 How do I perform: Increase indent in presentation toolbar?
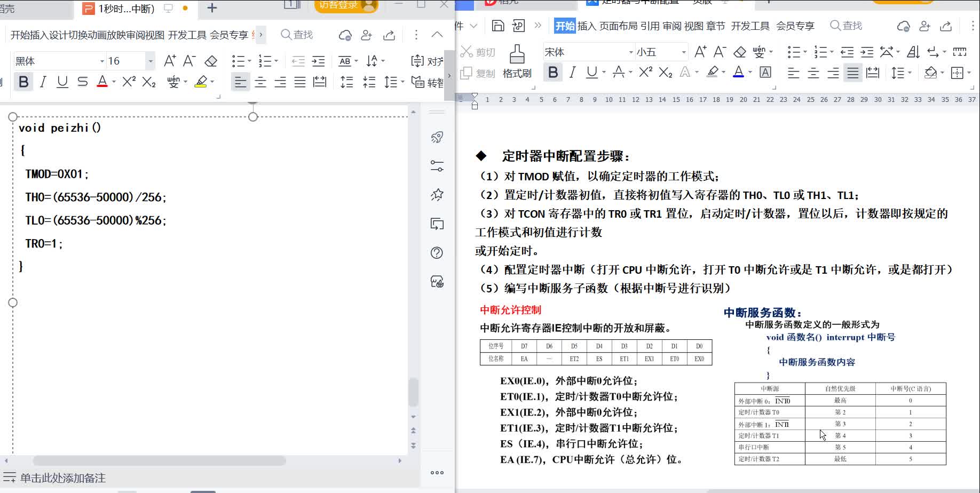(x=318, y=61)
